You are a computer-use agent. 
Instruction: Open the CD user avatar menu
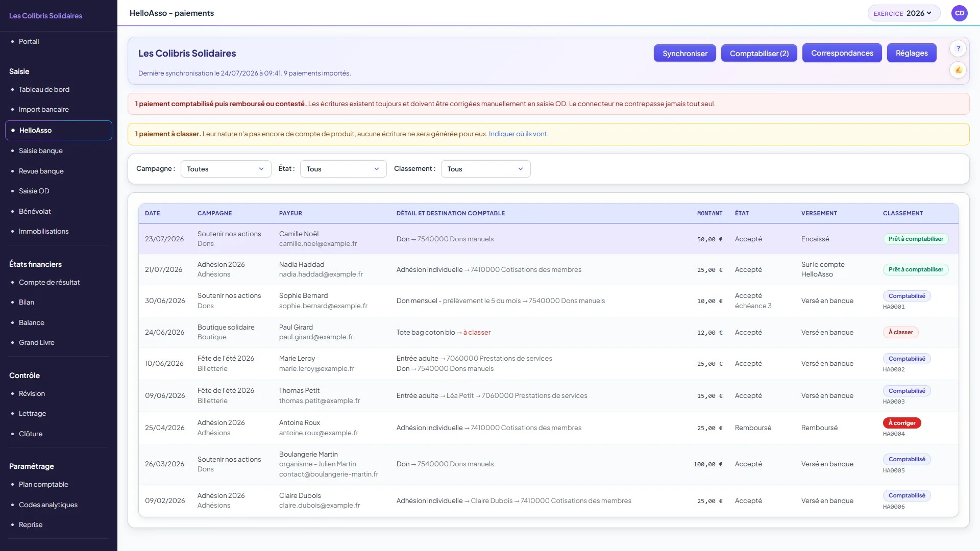click(960, 13)
